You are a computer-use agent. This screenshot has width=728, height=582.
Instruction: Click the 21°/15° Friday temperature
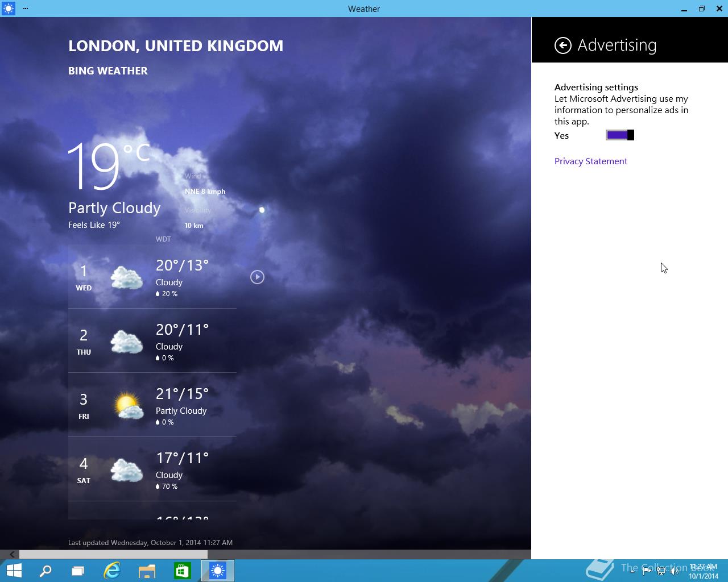click(x=182, y=394)
